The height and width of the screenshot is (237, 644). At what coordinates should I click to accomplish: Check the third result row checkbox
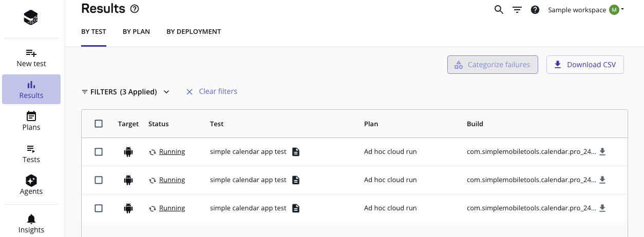coord(99,208)
